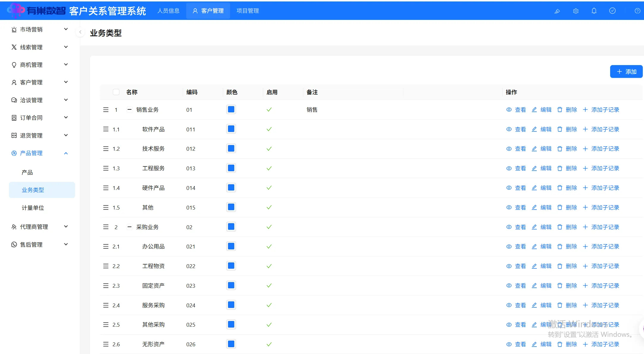Expand the 线索管理 sidebar chevron

[66, 47]
